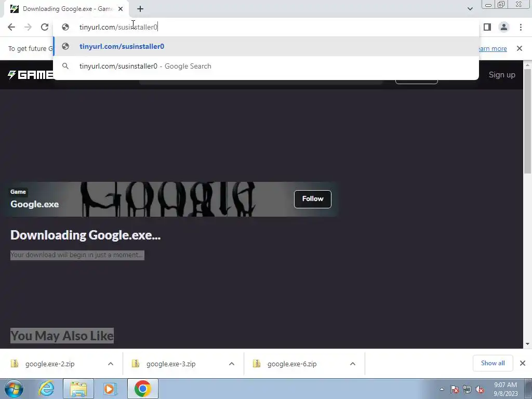The width and height of the screenshot is (532, 399).
Task: Click the Game tag label
Action: click(x=18, y=192)
